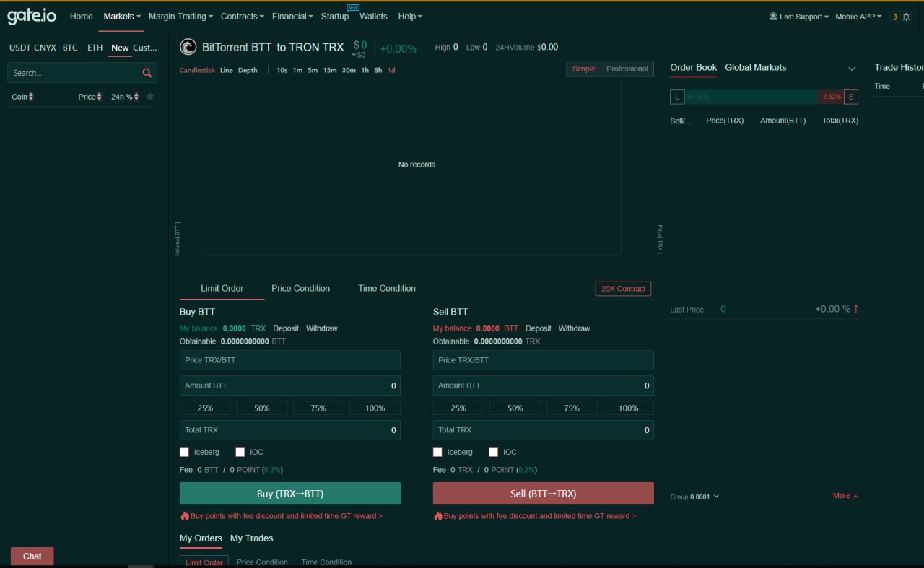Click Withdraw link in Sell BTT section
The width and height of the screenshot is (924, 568).
574,328
